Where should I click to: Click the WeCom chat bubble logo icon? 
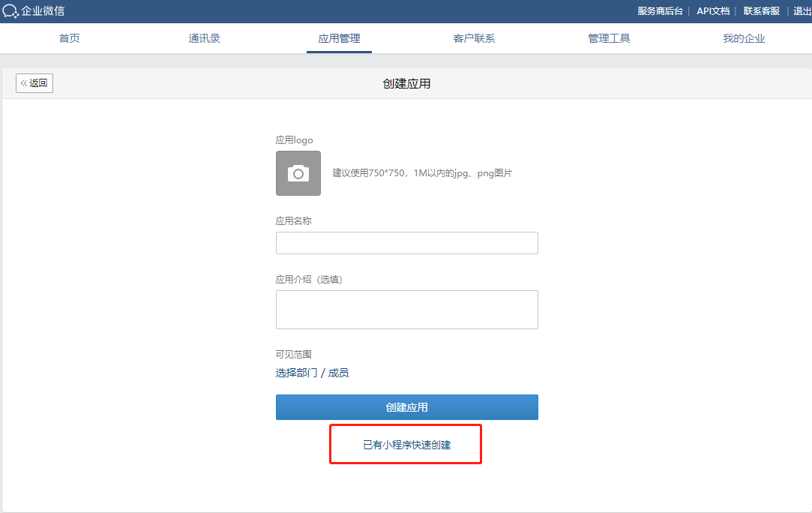pos(10,11)
